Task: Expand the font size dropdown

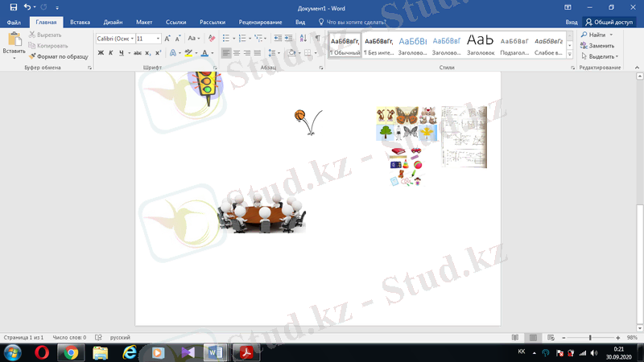Action: [x=157, y=38]
